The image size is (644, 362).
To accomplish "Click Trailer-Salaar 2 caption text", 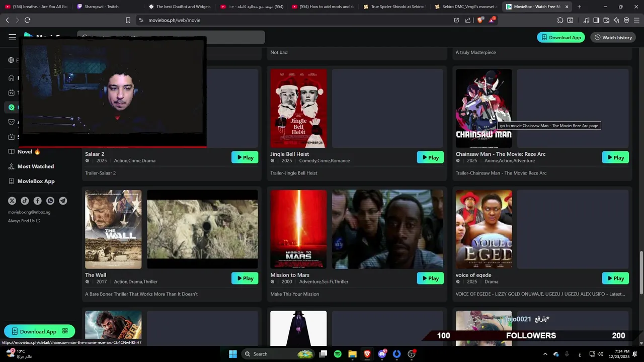I will (x=100, y=173).
